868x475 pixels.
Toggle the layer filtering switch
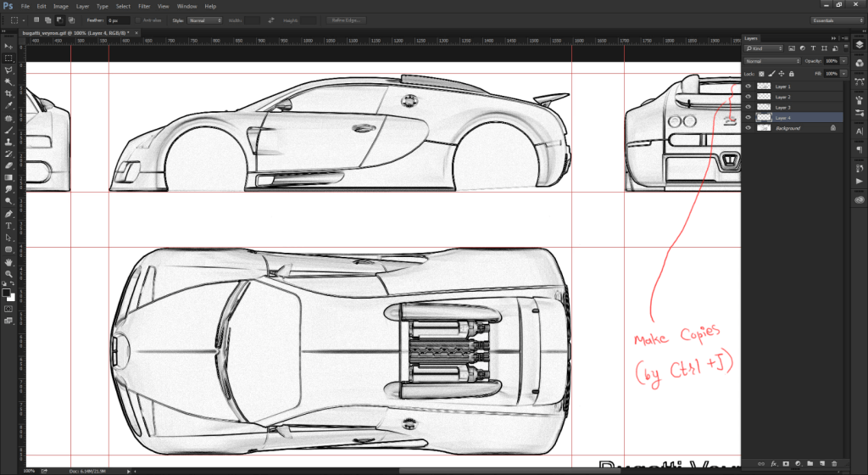[846, 48]
